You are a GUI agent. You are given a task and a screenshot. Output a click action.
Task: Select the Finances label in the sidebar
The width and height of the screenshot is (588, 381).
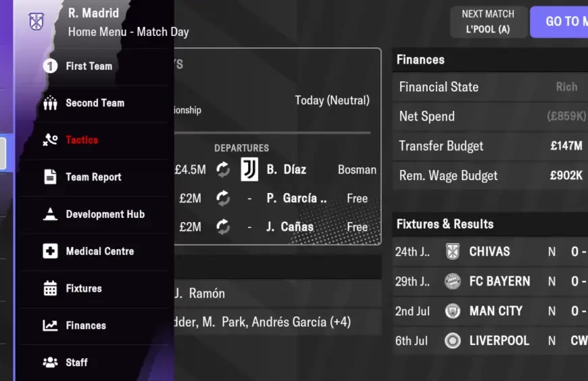86,326
